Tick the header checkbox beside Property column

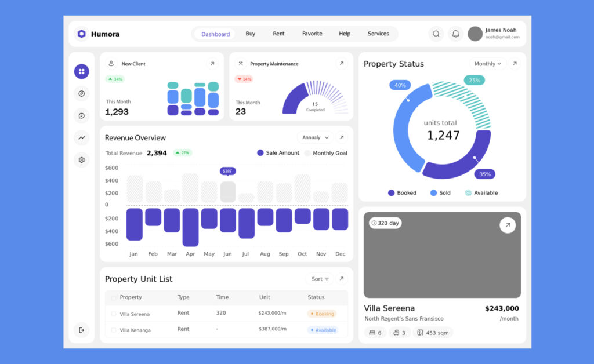(x=114, y=298)
